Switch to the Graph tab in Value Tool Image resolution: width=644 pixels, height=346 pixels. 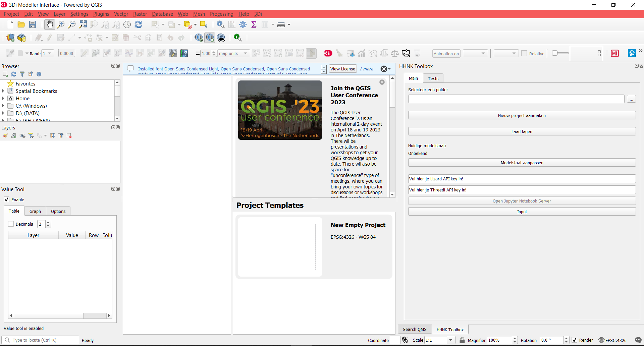click(x=35, y=211)
